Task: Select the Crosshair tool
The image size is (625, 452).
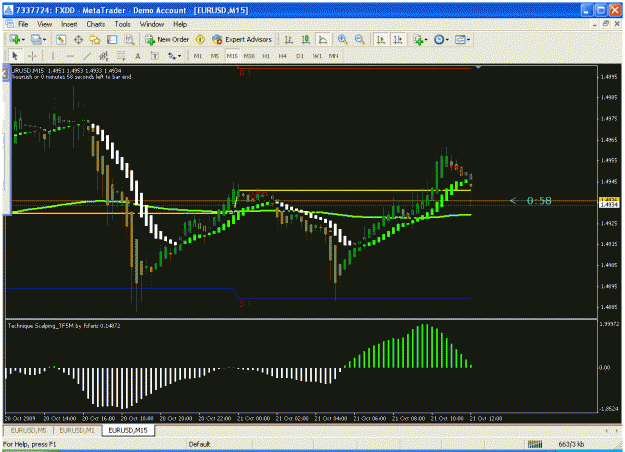Action: pyautogui.click(x=33, y=56)
